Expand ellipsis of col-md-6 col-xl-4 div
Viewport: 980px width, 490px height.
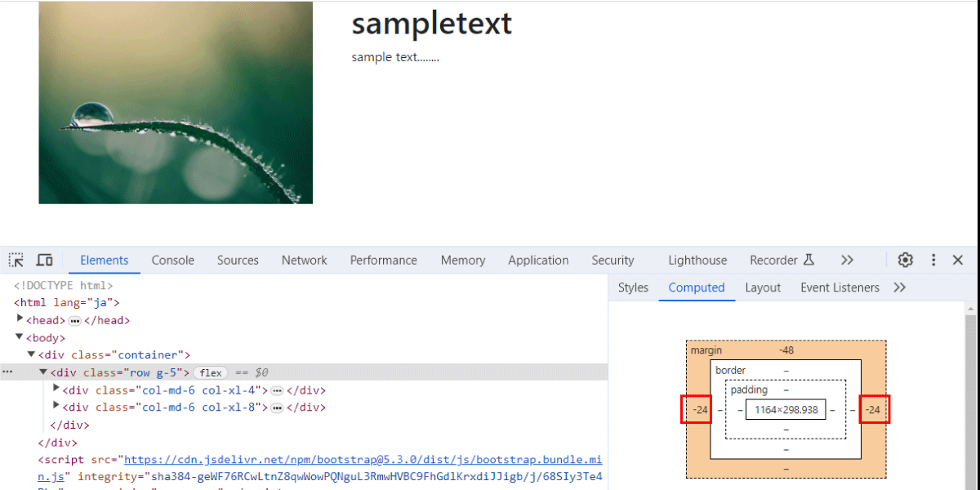point(277,390)
